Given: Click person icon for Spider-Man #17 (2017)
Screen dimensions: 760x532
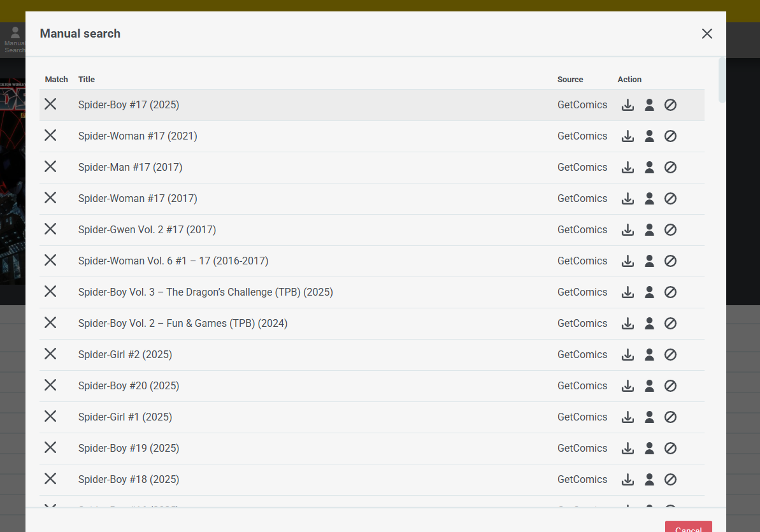Looking at the screenshot, I should (650, 168).
